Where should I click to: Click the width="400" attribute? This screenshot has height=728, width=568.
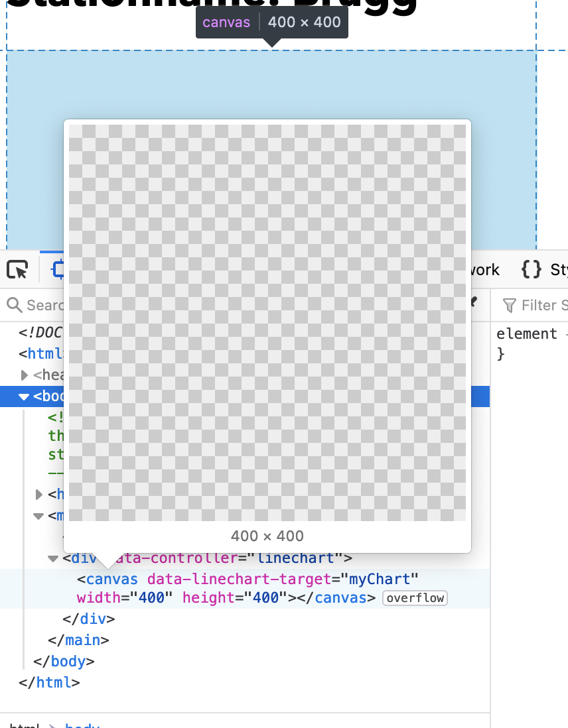click(x=125, y=597)
